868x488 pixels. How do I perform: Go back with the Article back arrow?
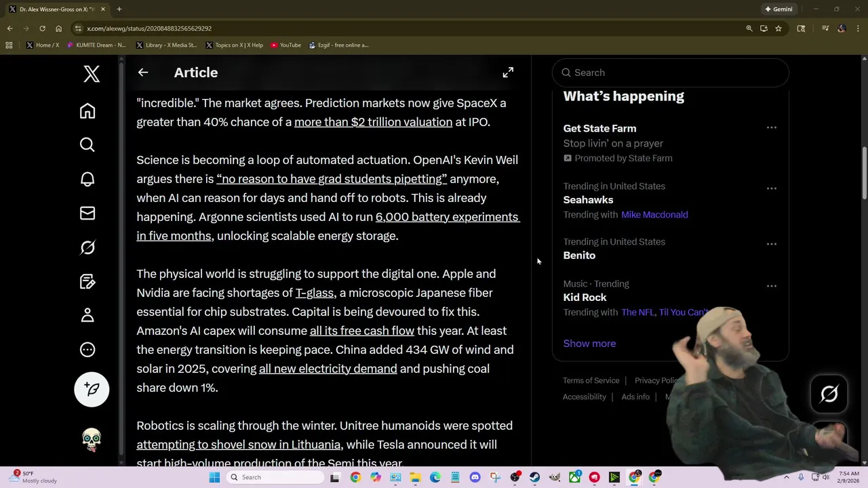tap(143, 73)
